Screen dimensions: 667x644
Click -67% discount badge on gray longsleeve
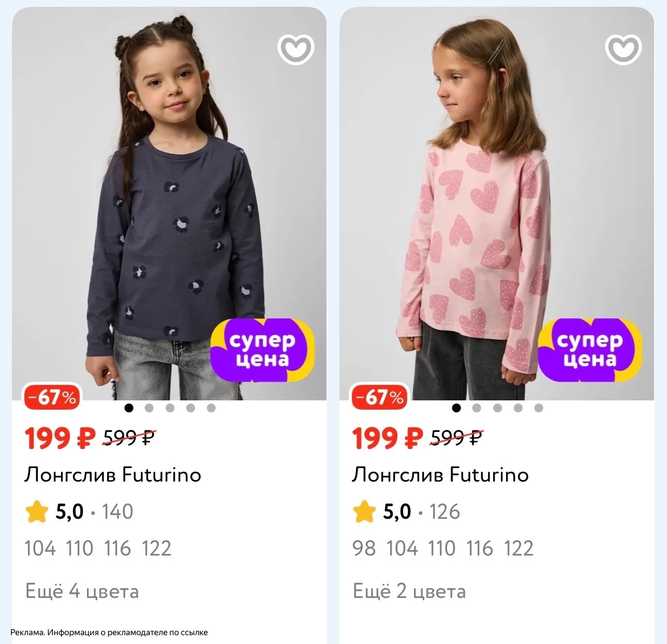coord(52,397)
